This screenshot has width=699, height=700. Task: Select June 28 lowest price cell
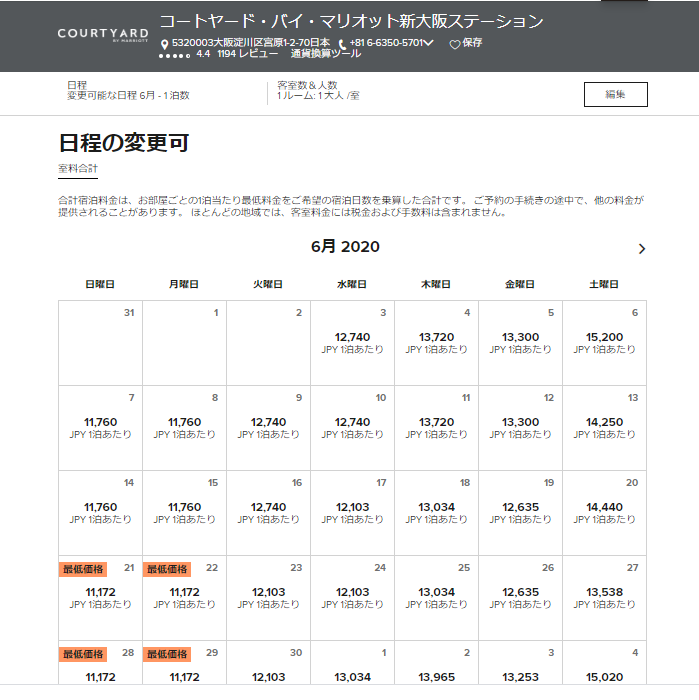(100, 662)
